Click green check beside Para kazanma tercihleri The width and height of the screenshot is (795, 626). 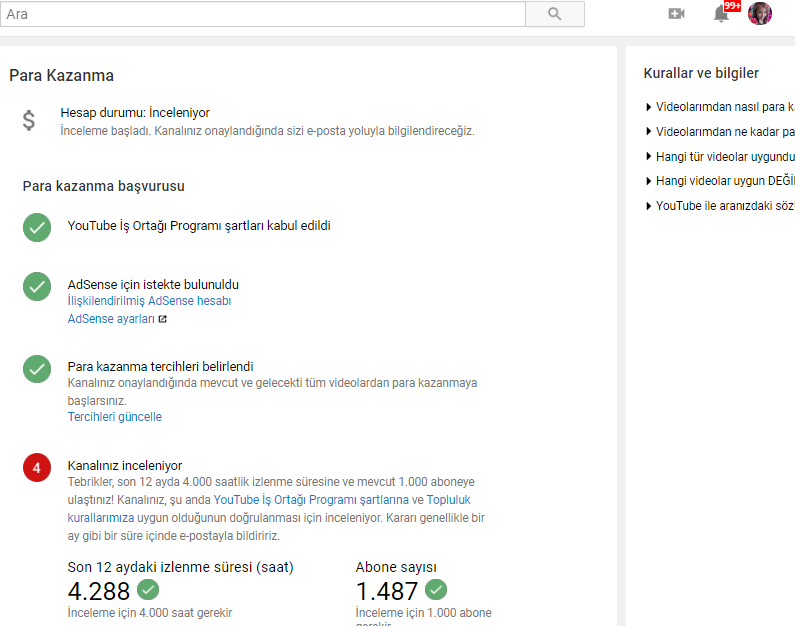pyautogui.click(x=37, y=369)
